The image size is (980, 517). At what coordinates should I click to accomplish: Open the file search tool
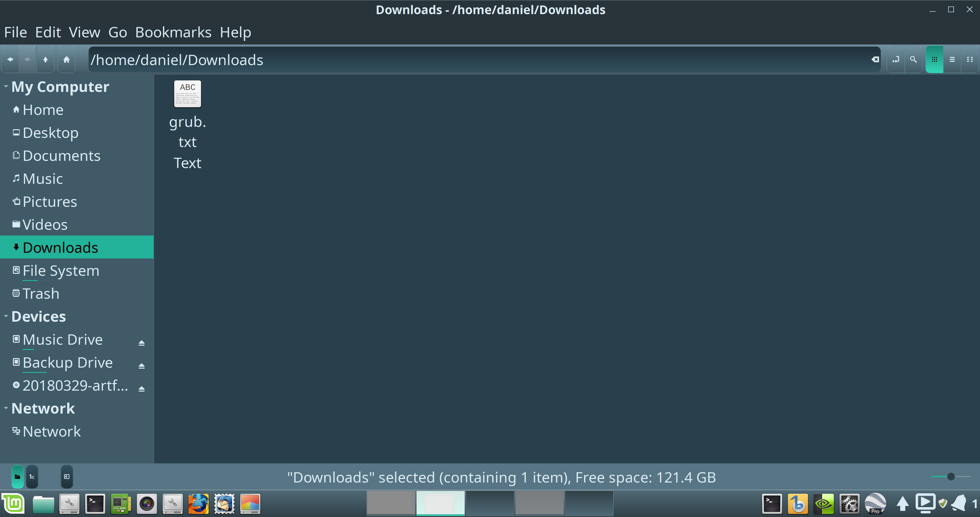(913, 59)
